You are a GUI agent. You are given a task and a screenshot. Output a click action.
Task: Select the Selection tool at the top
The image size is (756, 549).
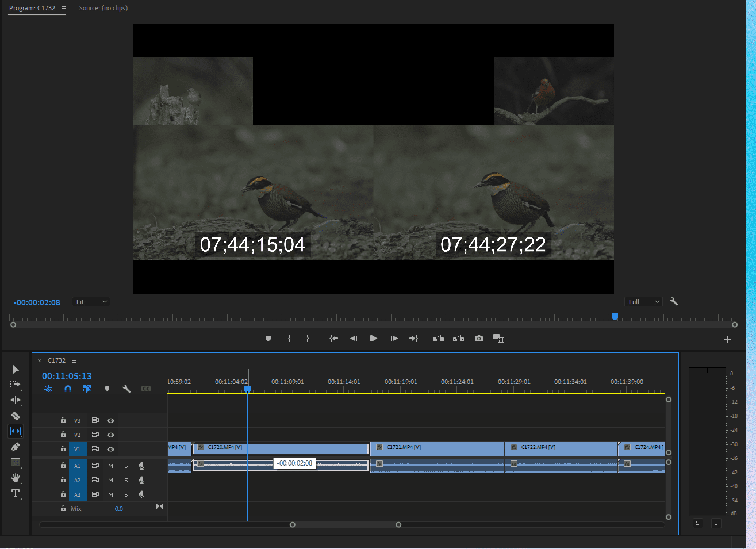click(16, 369)
